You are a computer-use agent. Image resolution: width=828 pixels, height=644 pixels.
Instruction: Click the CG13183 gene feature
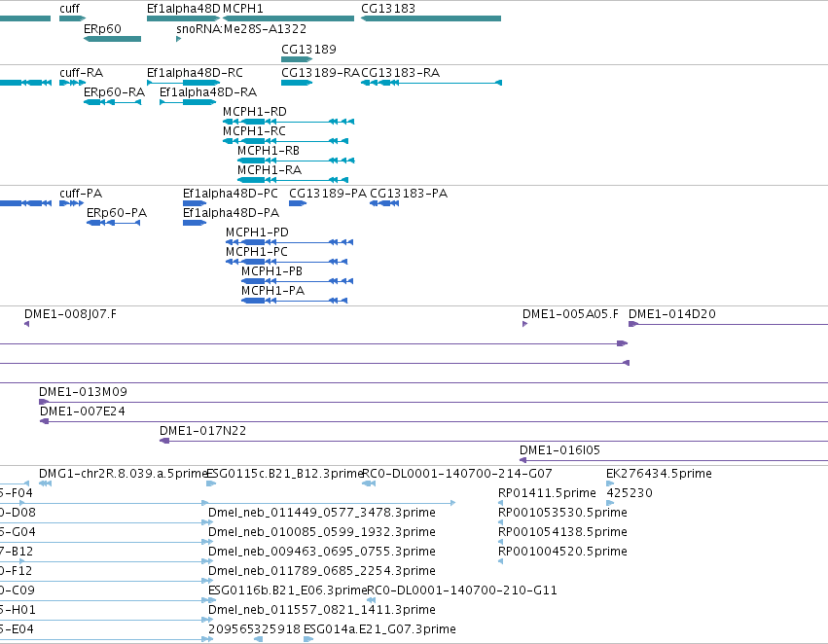pos(431,18)
